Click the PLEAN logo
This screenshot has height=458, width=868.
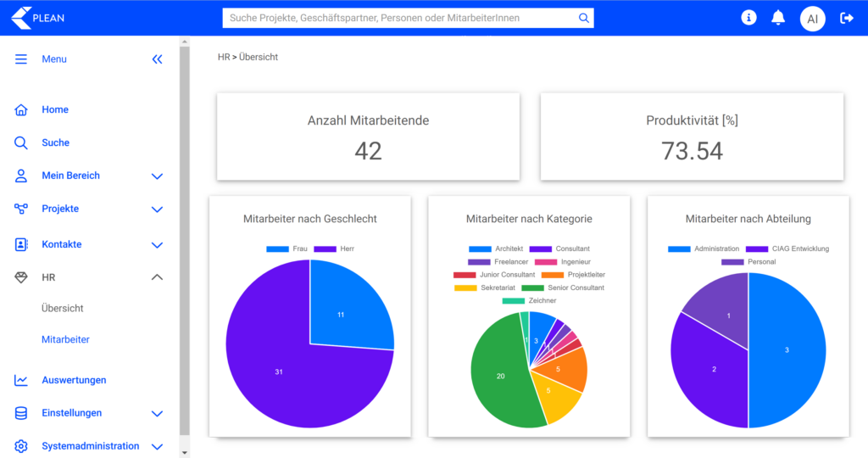(x=37, y=18)
